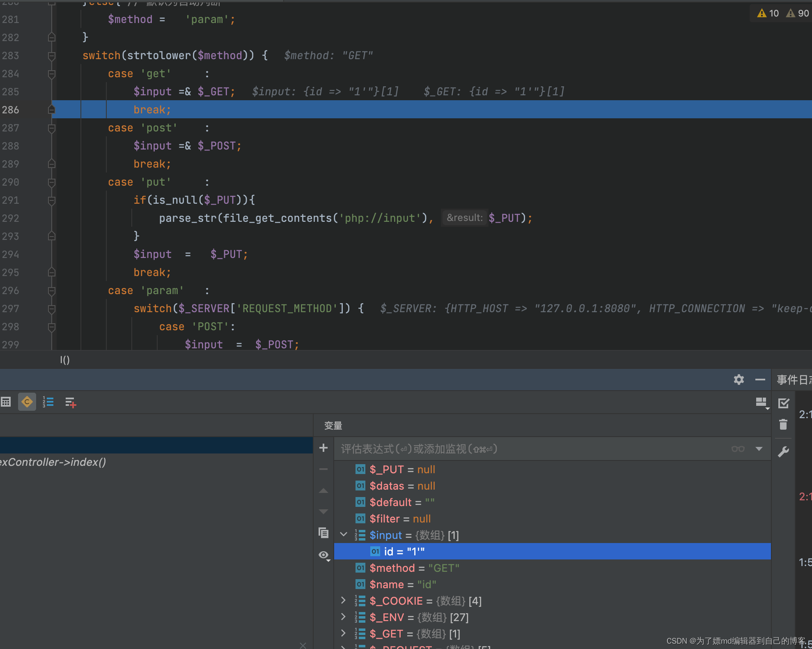Click the calculator evaluate expression icon
812x649 pixels.
click(6, 402)
